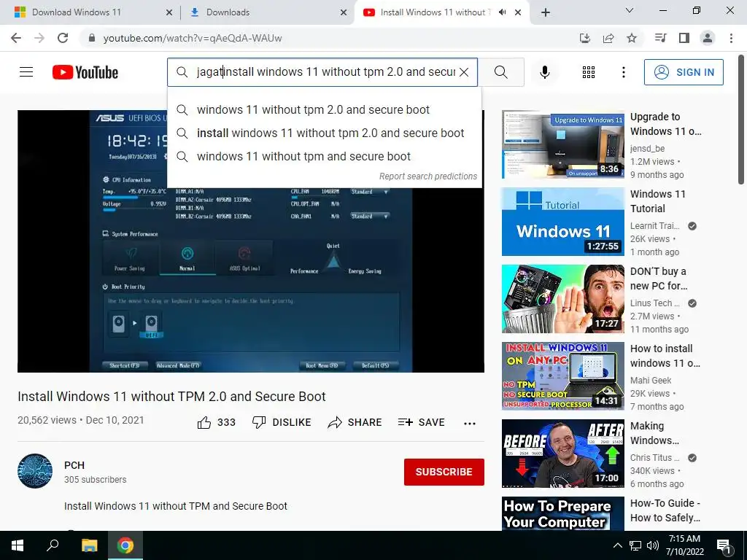Open Chris Titus 'Making Windows' thumbnail
The image size is (747, 560).
point(562,454)
